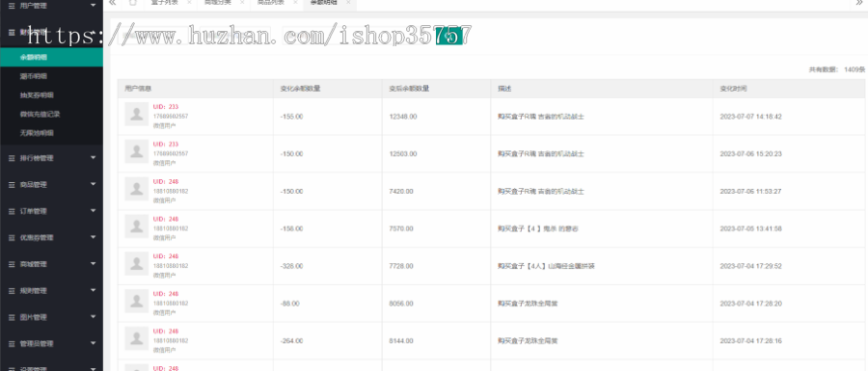
Task: Click UID: 248 in the 7420.00 row
Action: pos(166,181)
